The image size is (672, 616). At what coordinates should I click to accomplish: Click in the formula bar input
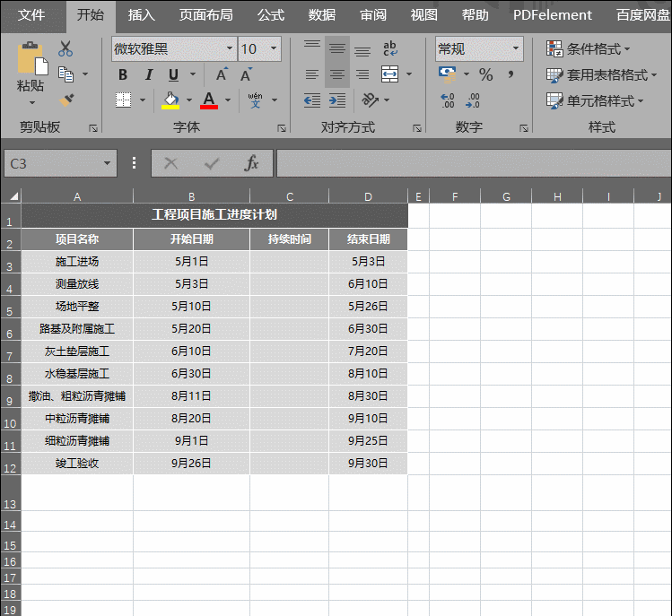474,163
